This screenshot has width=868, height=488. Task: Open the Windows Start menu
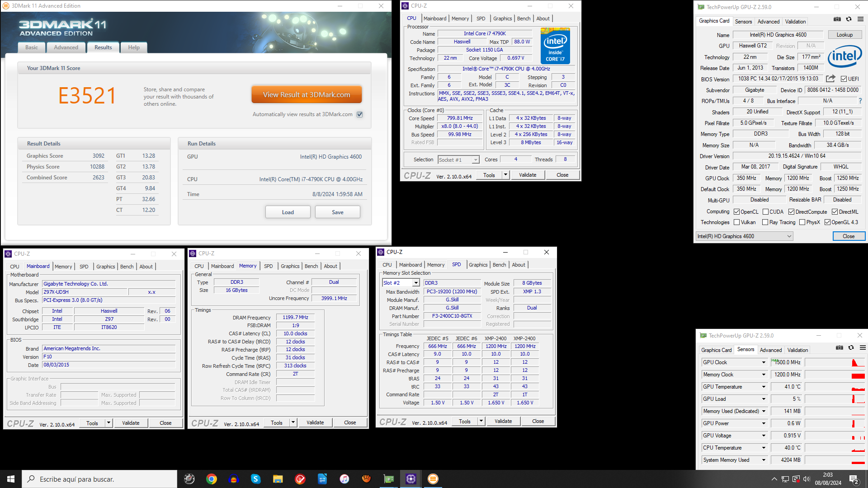click(11, 479)
